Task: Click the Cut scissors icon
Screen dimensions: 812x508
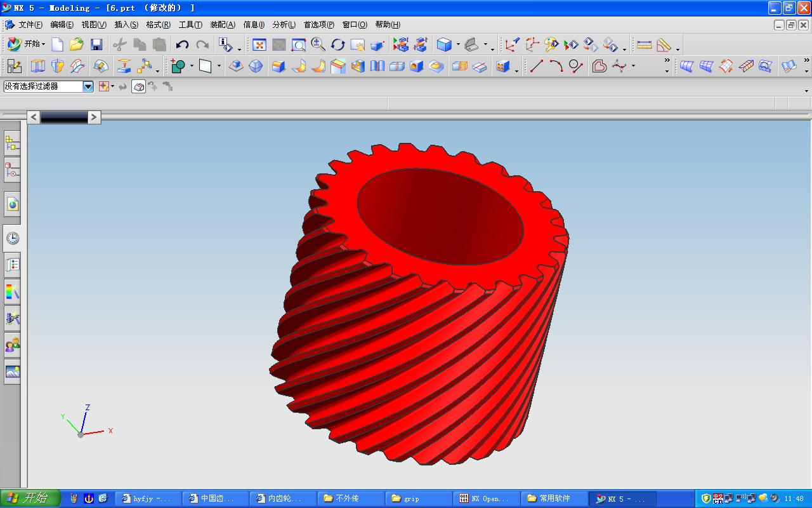Action: [120, 44]
